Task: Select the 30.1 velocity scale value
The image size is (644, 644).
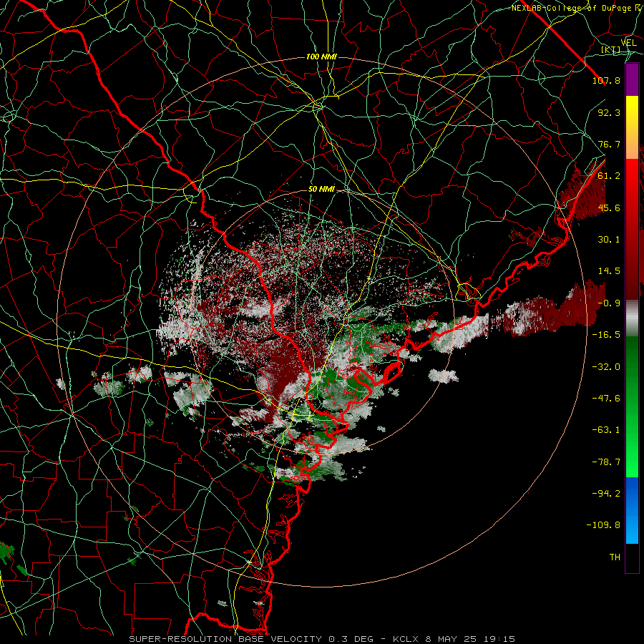Action: click(x=609, y=240)
